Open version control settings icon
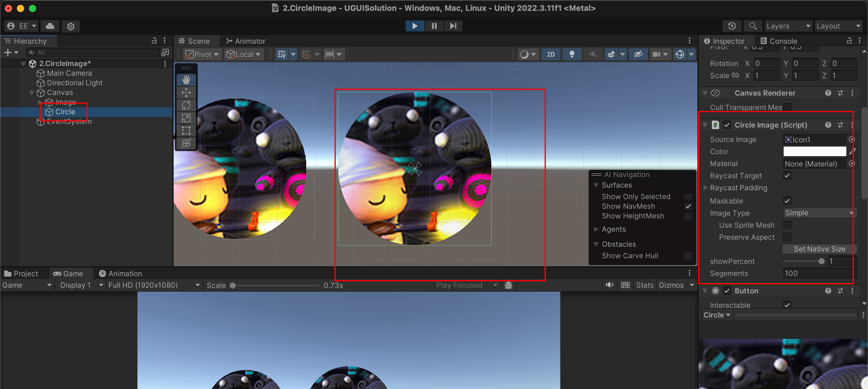The image size is (868, 389). click(x=71, y=26)
